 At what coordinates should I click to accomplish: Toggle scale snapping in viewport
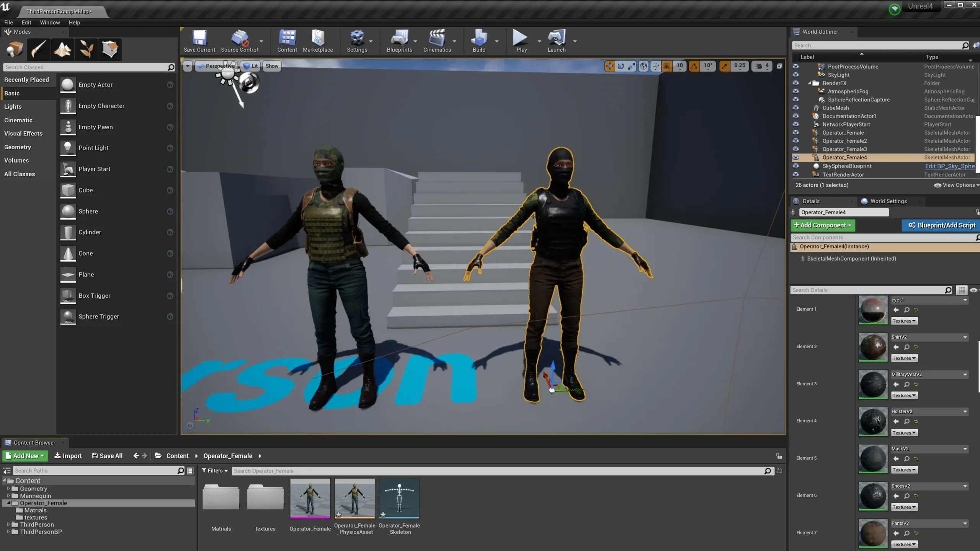click(x=724, y=66)
